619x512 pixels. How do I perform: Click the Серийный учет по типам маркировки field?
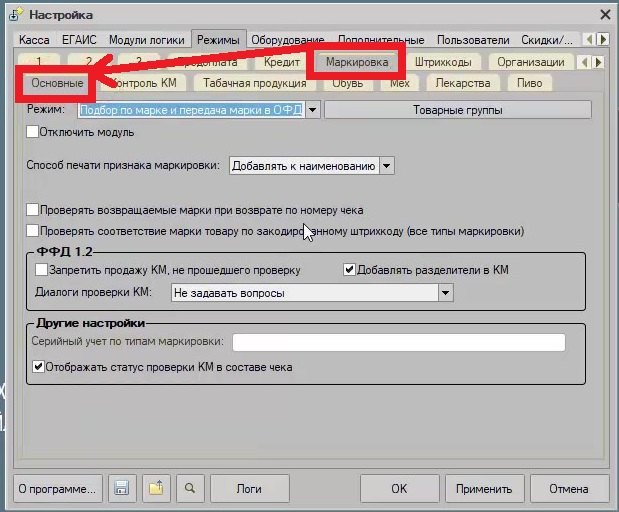coord(399,342)
